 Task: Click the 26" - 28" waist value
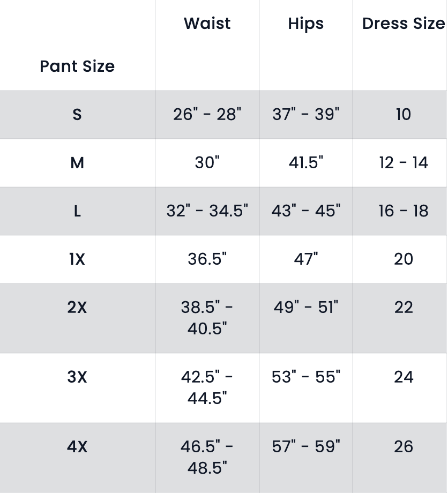207,114
